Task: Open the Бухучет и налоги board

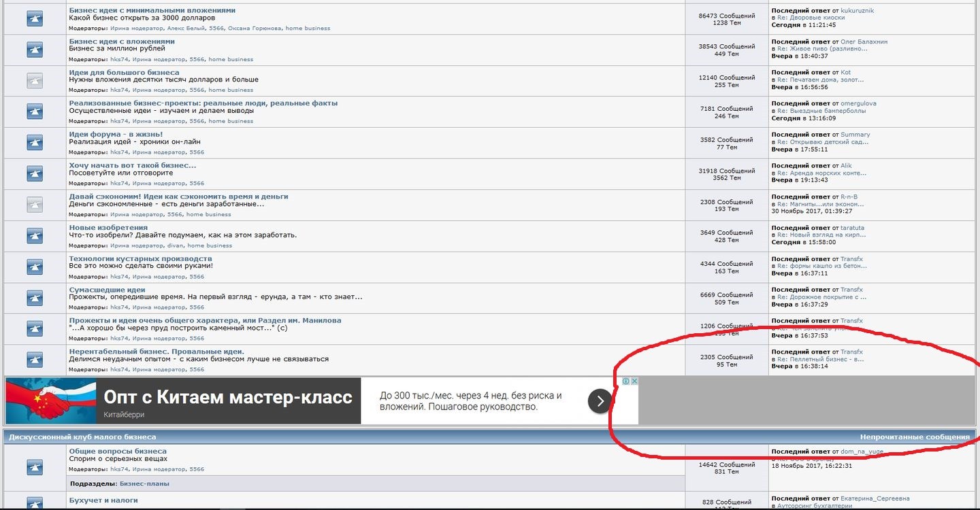Action: tap(103, 500)
